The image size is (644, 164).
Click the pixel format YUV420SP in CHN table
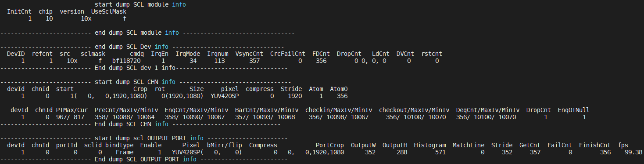coord(225,96)
